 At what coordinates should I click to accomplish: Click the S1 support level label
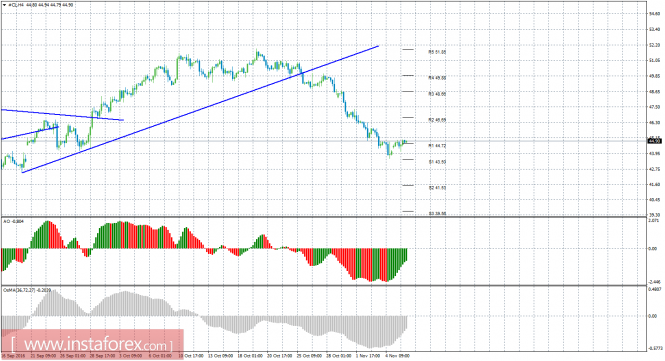pyautogui.click(x=437, y=162)
